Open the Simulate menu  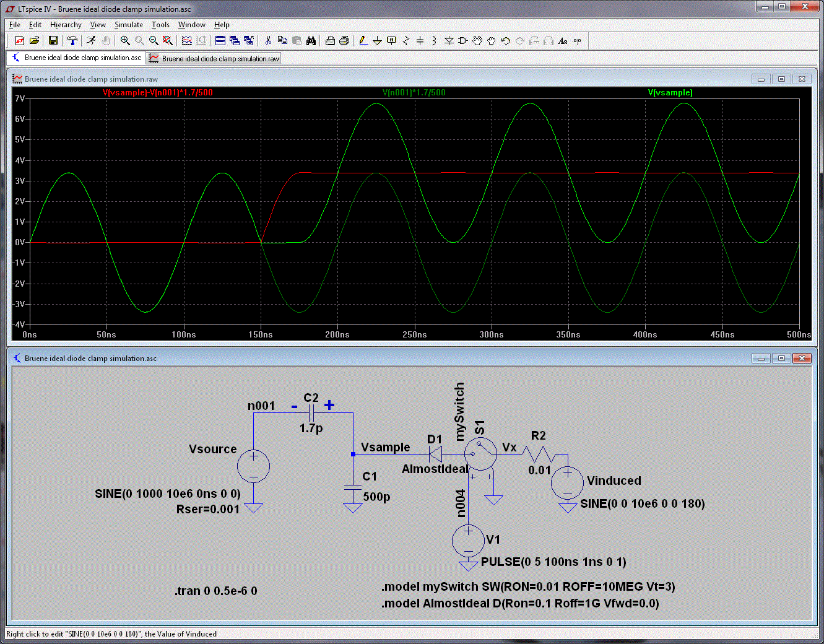point(128,25)
